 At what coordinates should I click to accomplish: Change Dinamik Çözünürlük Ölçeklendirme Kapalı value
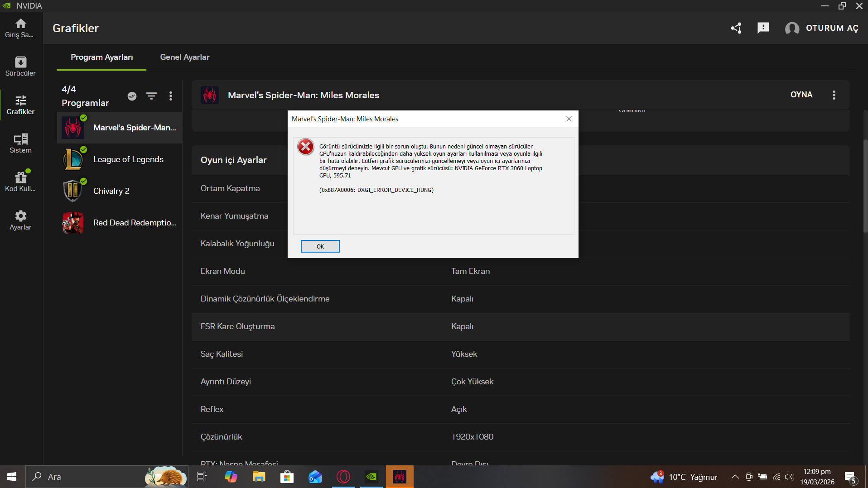tap(462, 299)
